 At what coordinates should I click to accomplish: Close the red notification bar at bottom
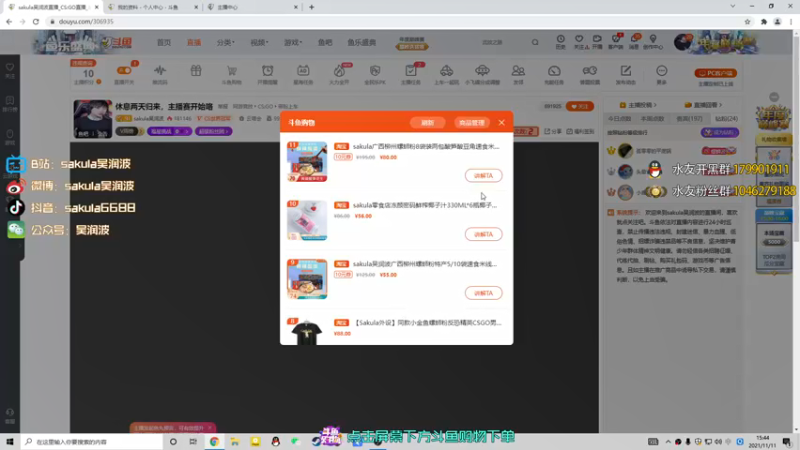pyautogui.click(x=210, y=428)
